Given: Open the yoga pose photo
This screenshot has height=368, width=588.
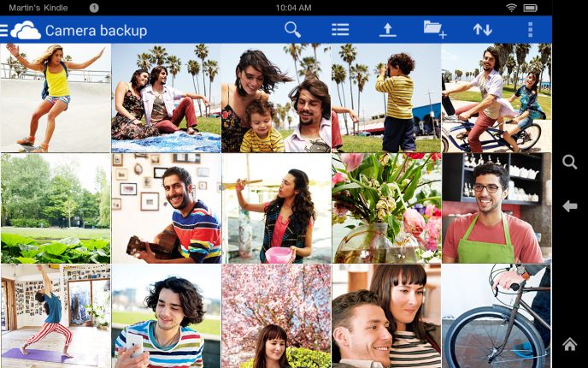Looking at the screenshot, I should click(56, 316).
